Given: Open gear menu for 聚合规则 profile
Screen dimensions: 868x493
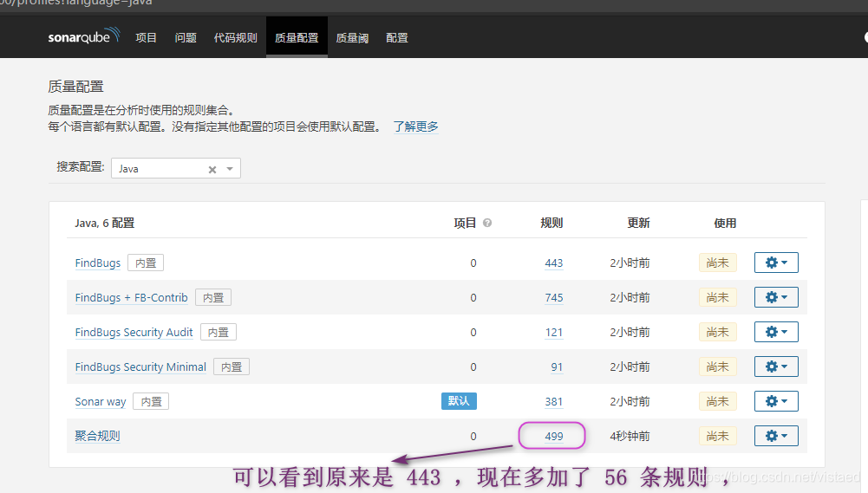Looking at the screenshot, I should [x=776, y=436].
